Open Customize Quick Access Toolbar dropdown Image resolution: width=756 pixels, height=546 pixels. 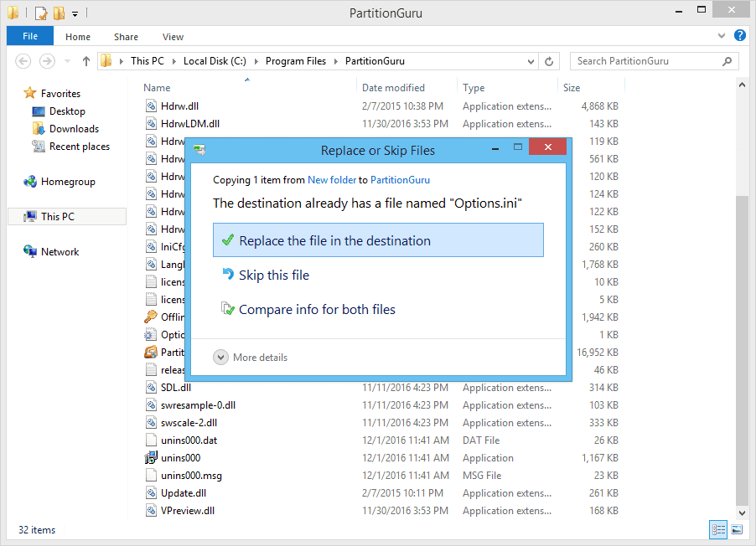75,14
